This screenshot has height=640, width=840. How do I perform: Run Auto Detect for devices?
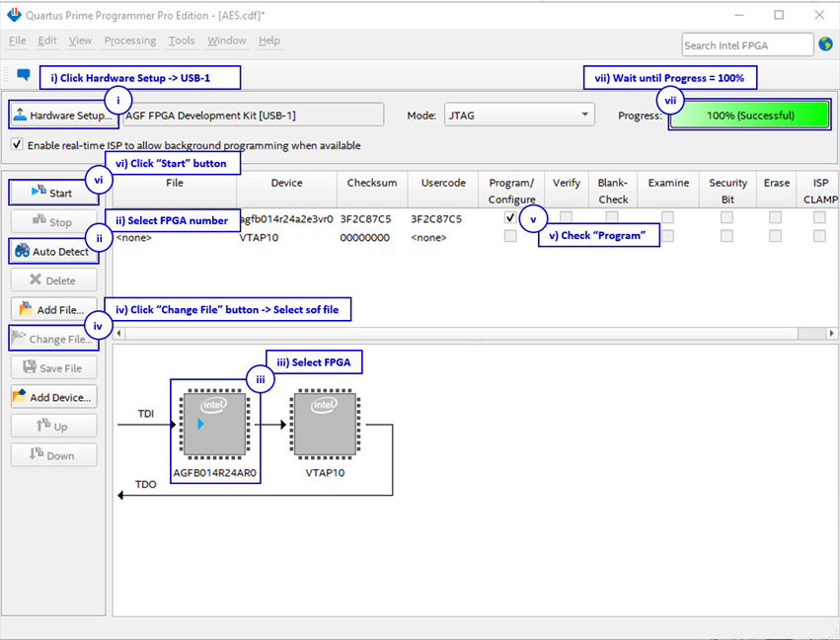pos(54,252)
